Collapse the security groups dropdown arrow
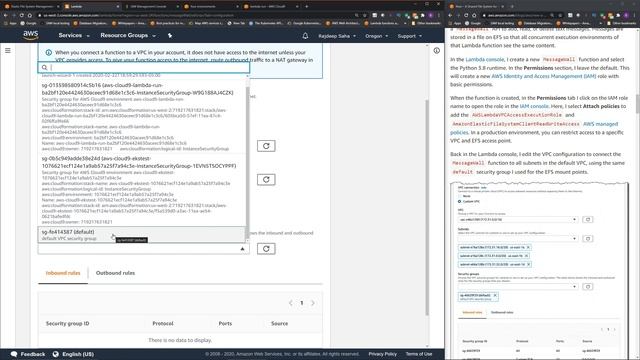 pyautogui.click(x=242, y=249)
